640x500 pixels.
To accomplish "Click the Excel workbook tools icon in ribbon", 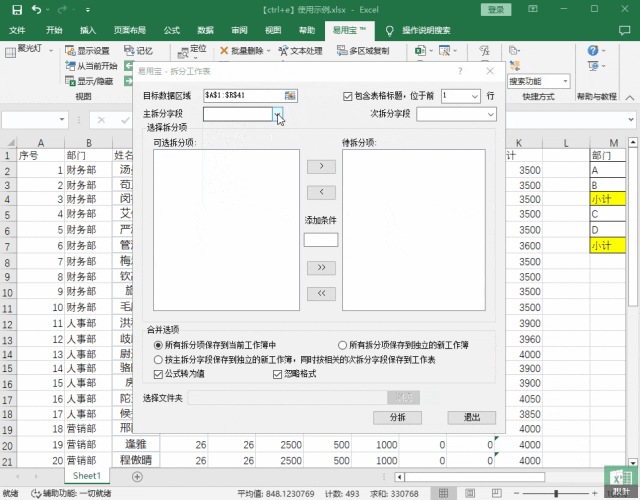I will click(x=420, y=51).
